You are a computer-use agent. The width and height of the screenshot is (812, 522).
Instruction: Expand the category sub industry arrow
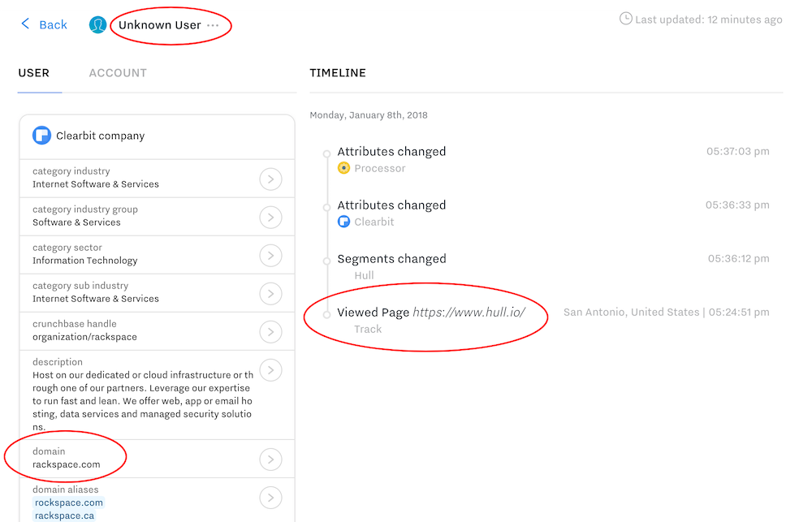[x=271, y=294]
